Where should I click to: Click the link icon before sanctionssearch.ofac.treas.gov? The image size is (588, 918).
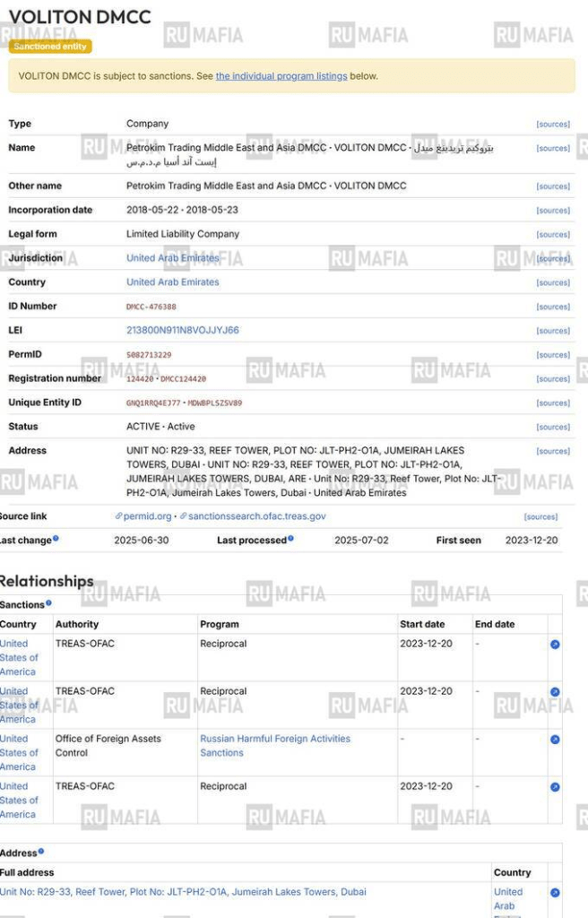(184, 516)
